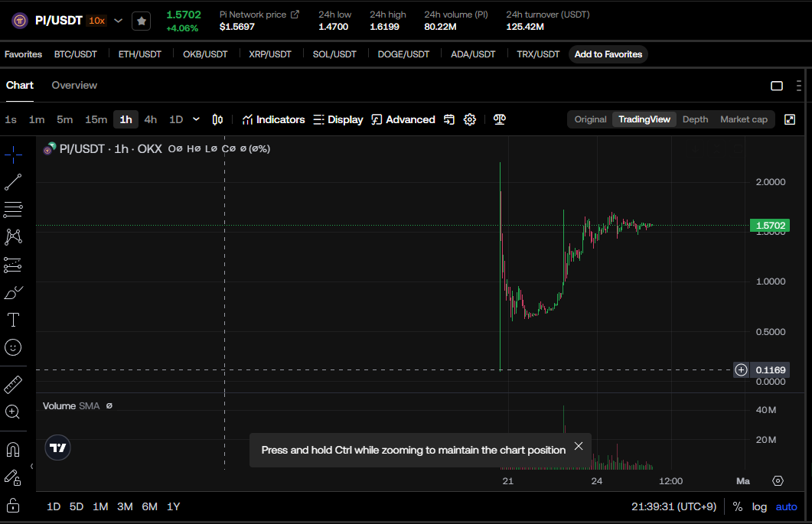812x524 pixels.
Task: Open the Display options
Action: 338,119
